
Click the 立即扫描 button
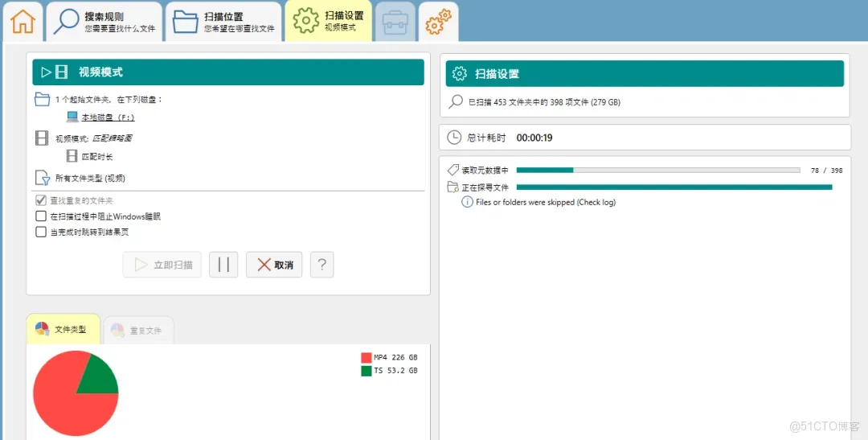[162, 265]
